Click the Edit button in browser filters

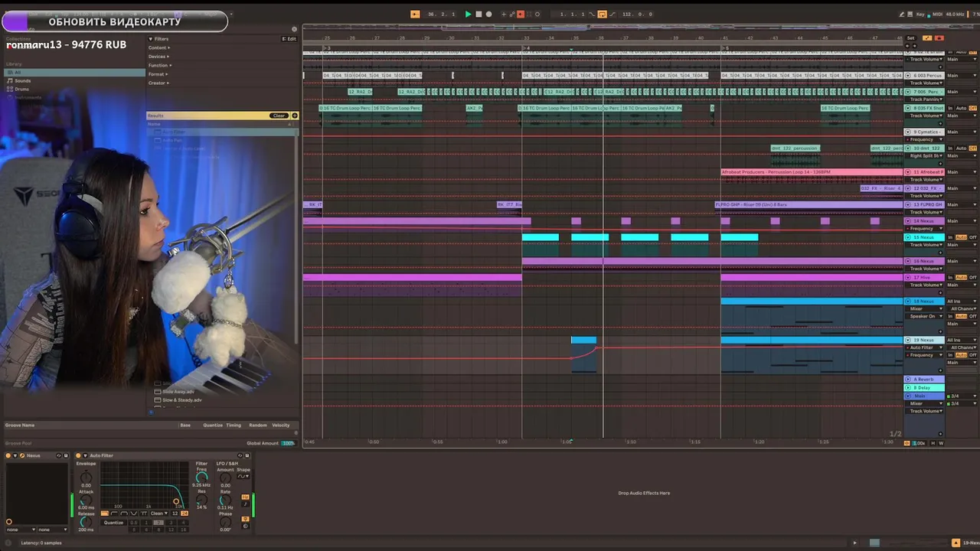tap(291, 38)
